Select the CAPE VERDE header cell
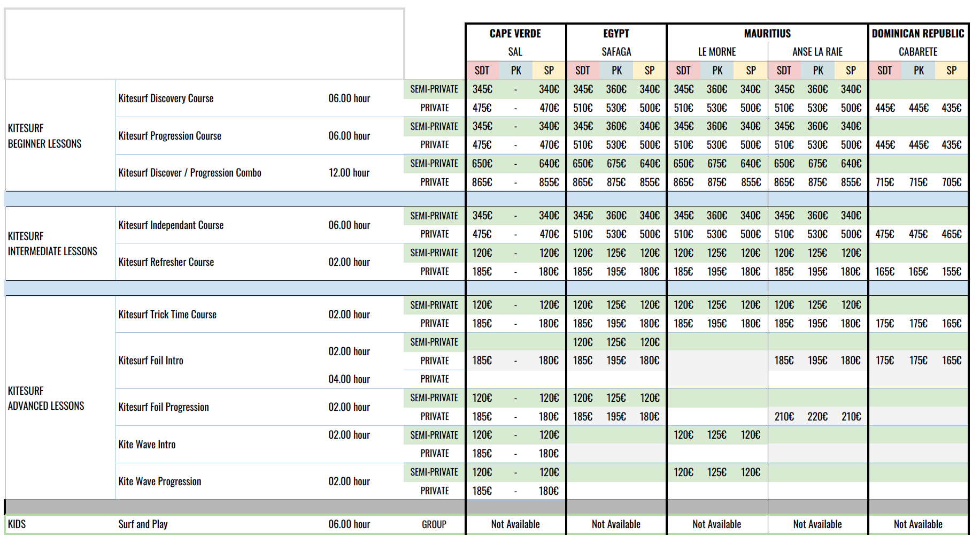The height and width of the screenshot is (543, 980). point(515,34)
